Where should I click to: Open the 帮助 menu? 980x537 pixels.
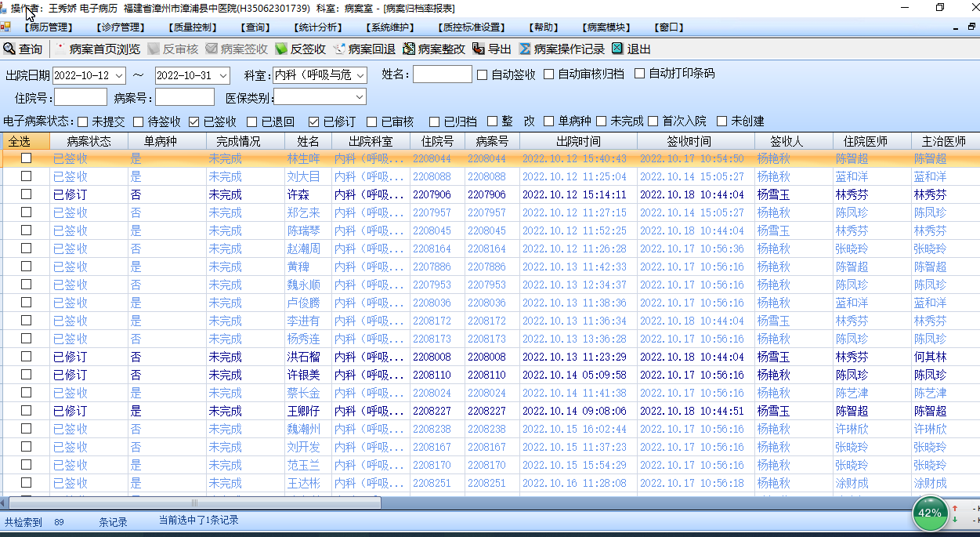pyautogui.click(x=544, y=27)
